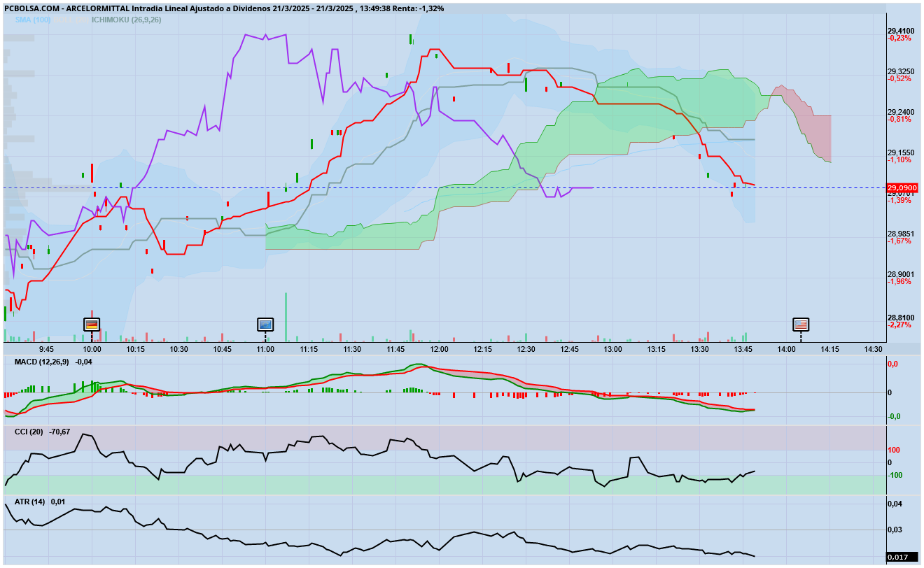Open the CCI (20) indicator label

pos(29,432)
